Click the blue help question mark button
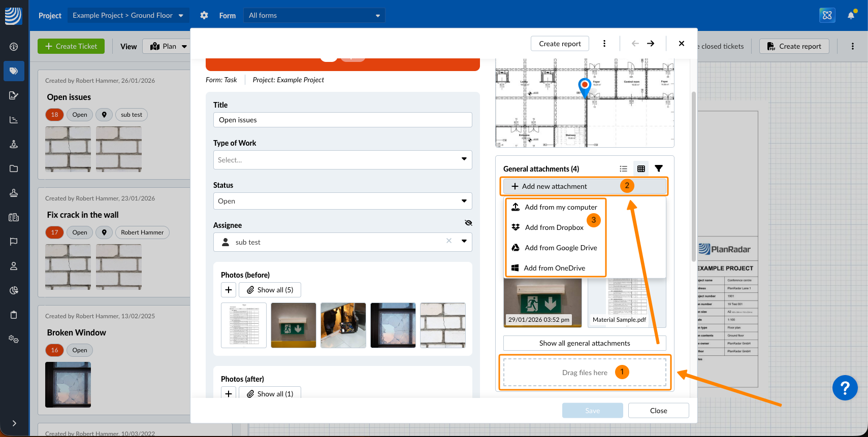 point(845,388)
